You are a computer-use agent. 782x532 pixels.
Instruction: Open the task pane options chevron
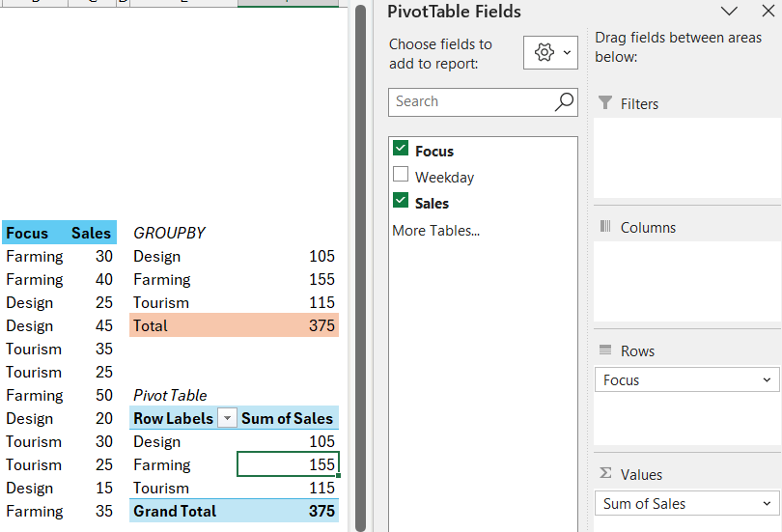729,12
